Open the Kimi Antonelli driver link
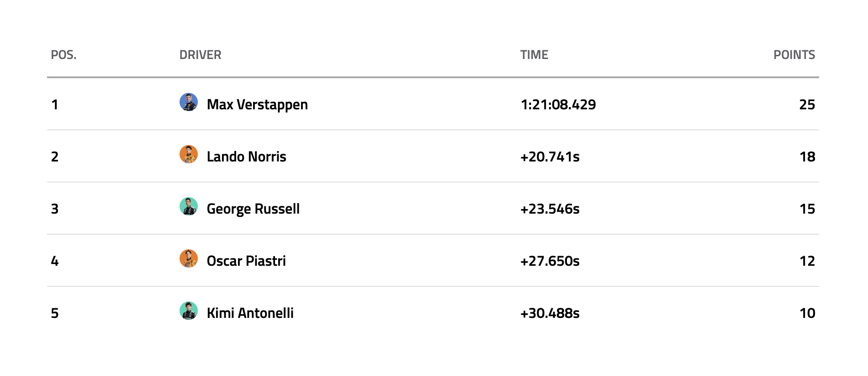This screenshot has width=868, height=376. click(250, 313)
